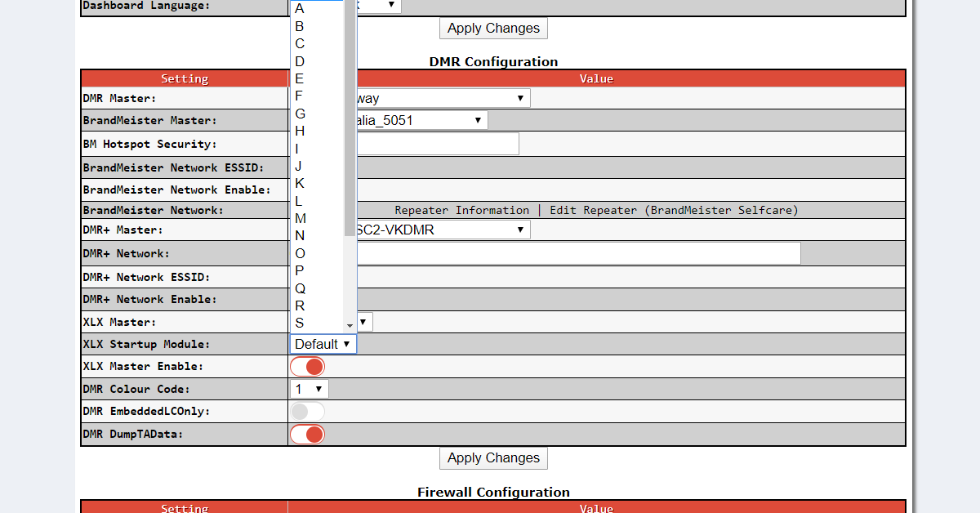Choose letter I in the module list

317,149
